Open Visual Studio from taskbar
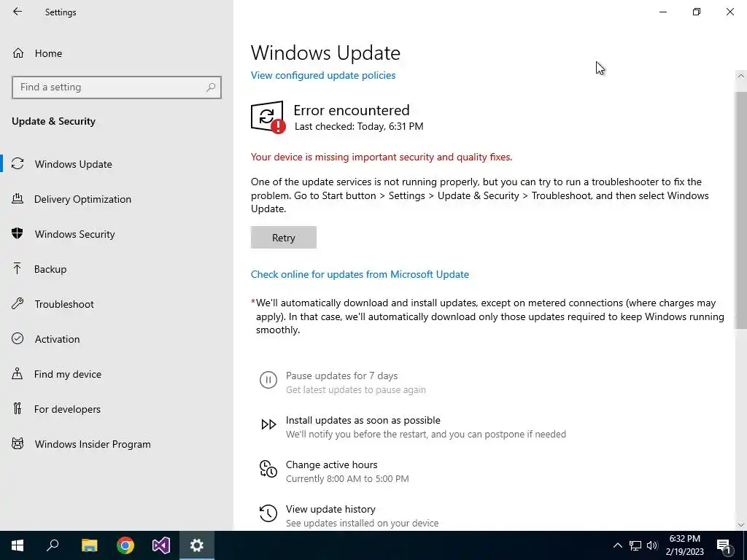747x560 pixels. (x=161, y=545)
